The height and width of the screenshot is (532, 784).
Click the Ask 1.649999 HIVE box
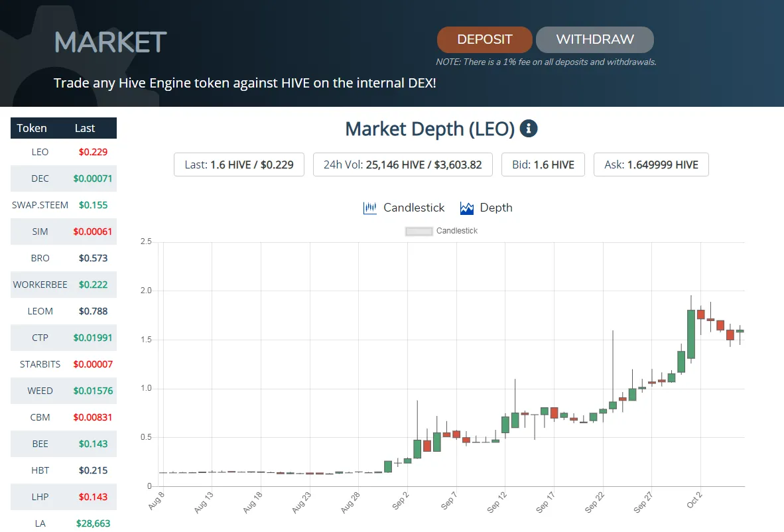click(x=651, y=165)
